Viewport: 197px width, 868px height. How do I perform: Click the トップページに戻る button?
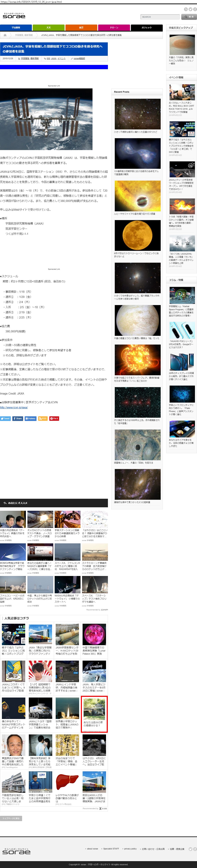pos(11,818)
